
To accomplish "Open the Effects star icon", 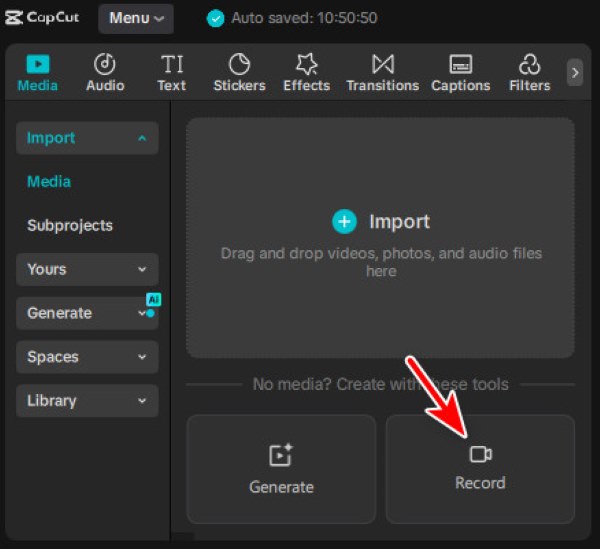I will click(x=306, y=64).
